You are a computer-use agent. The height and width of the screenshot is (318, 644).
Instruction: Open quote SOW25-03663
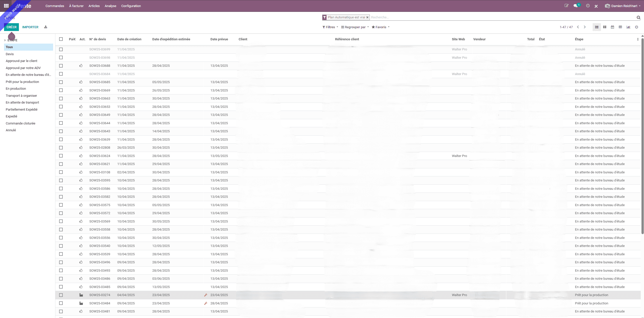[100, 99]
